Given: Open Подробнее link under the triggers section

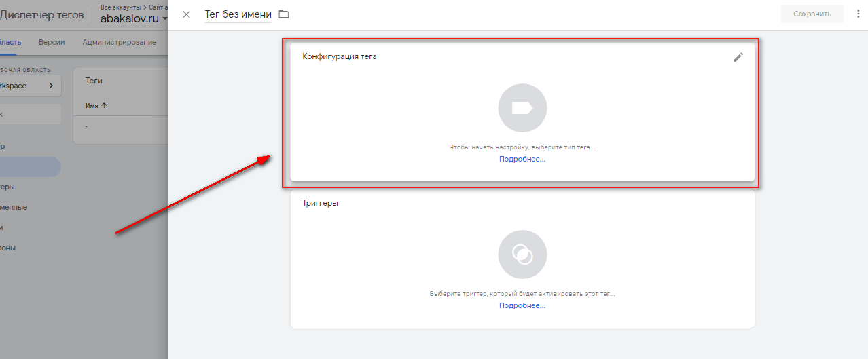Looking at the screenshot, I should tap(522, 305).
